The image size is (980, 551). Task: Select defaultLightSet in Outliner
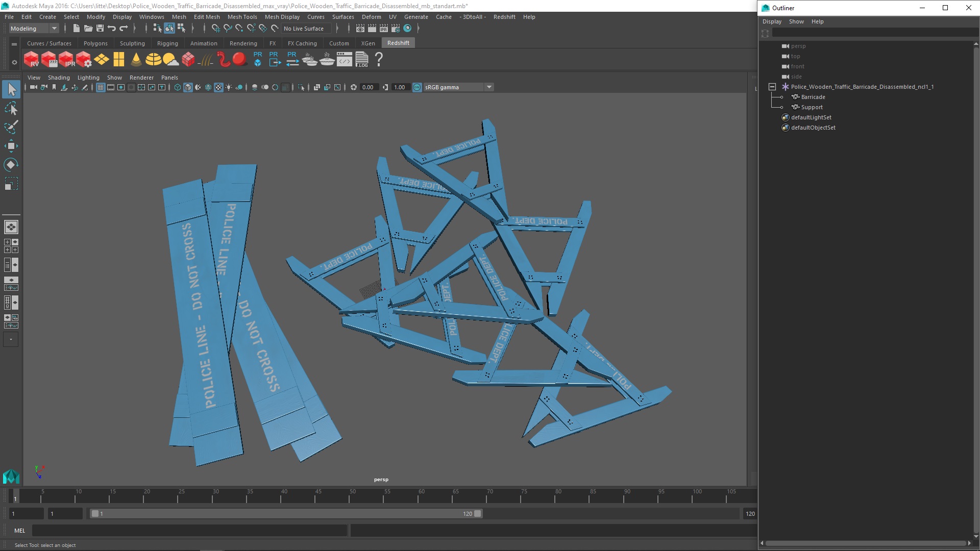pyautogui.click(x=811, y=117)
